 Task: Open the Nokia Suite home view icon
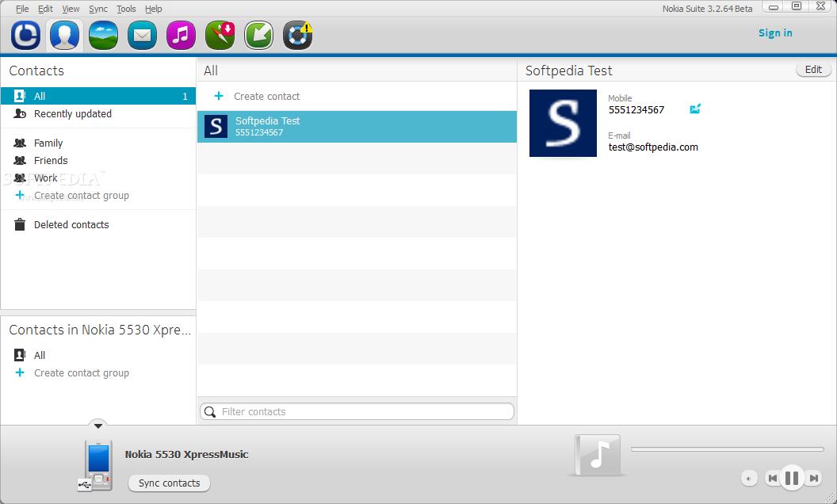coord(25,35)
